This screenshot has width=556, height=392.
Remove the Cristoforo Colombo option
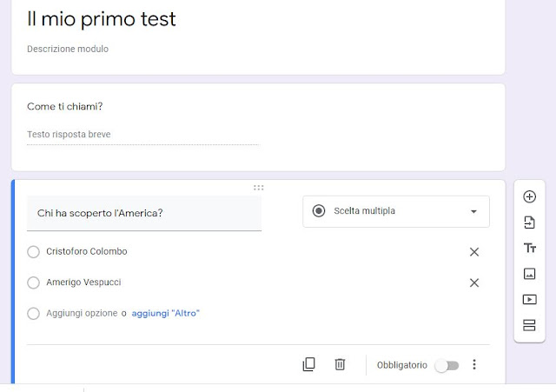click(474, 252)
